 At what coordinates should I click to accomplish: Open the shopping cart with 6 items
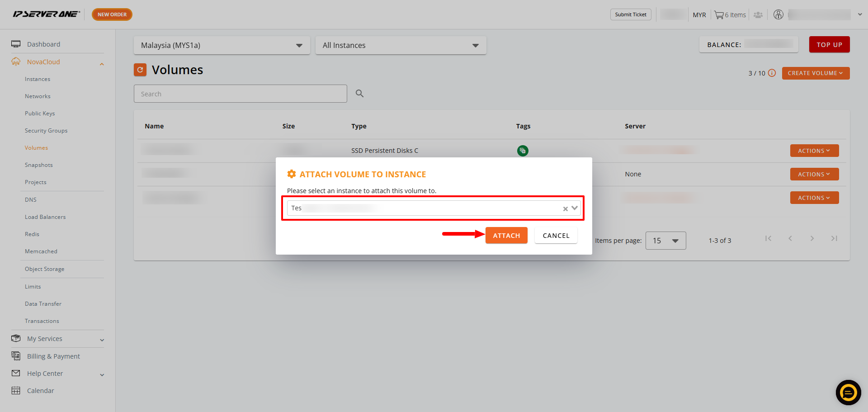point(730,15)
